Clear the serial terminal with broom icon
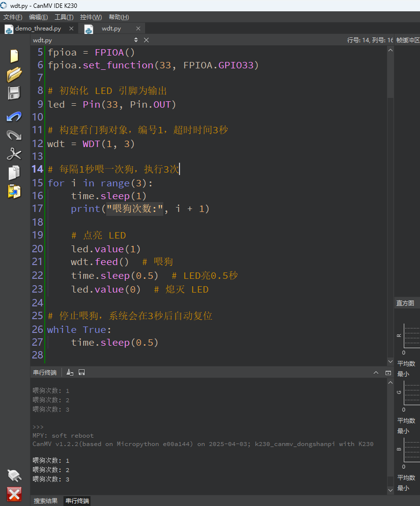420x506 pixels. 70,372
